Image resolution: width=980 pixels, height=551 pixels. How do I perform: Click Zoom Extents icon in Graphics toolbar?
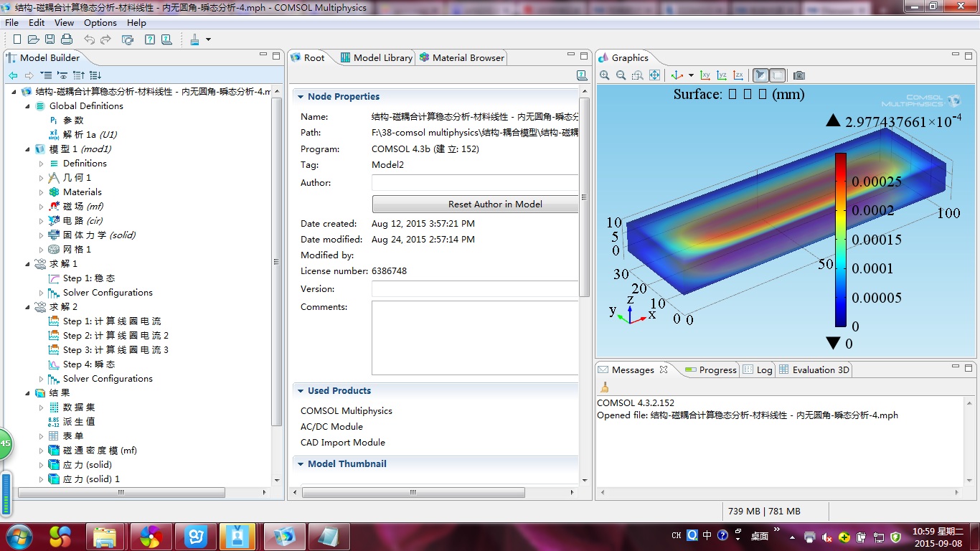coord(654,75)
